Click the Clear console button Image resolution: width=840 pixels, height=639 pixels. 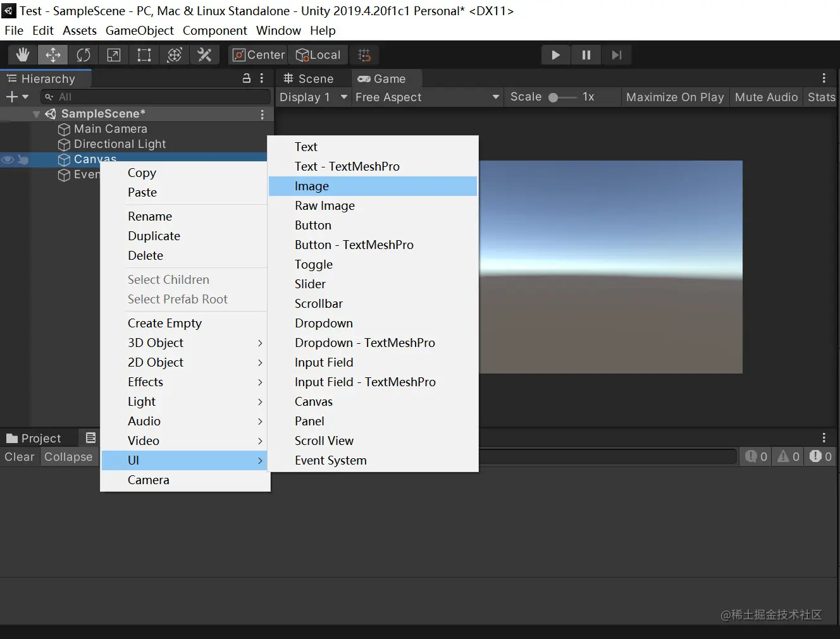pos(20,456)
